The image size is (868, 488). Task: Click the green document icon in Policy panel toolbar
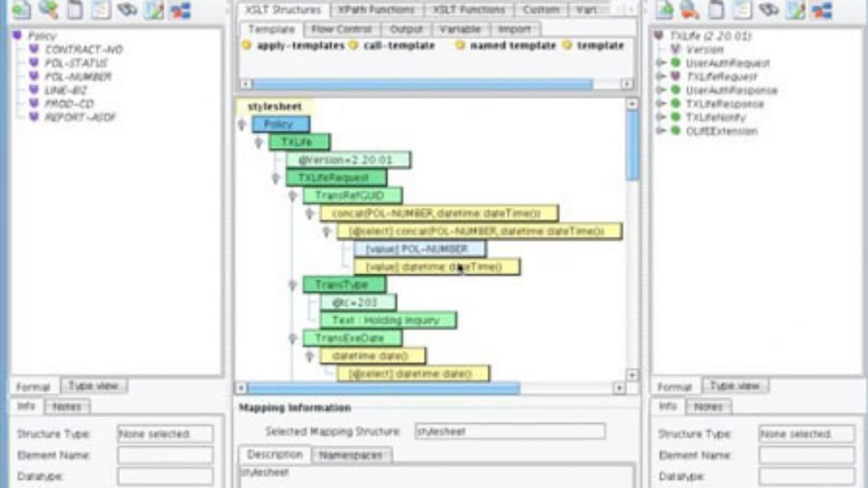(x=21, y=9)
